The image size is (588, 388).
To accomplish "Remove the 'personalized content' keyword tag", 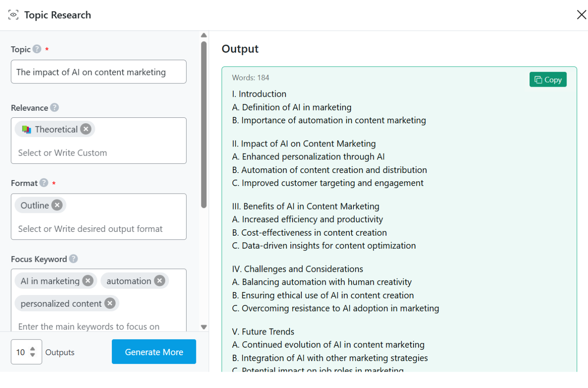I will click(110, 303).
